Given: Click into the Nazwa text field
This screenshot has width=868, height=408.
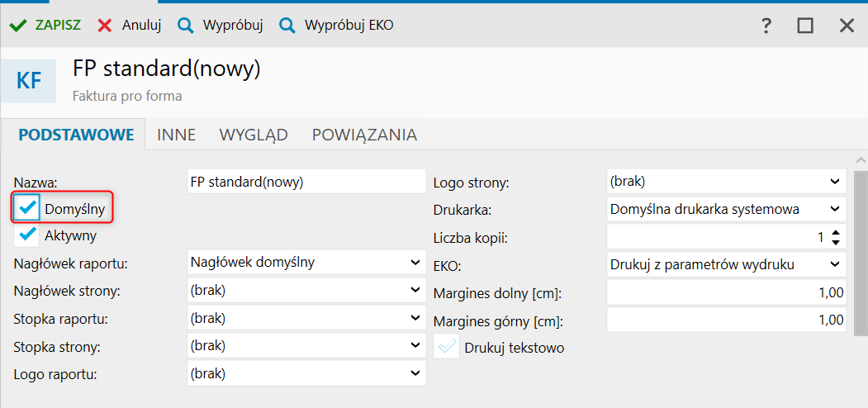Looking at the screenshot, I should click(306, 182).
